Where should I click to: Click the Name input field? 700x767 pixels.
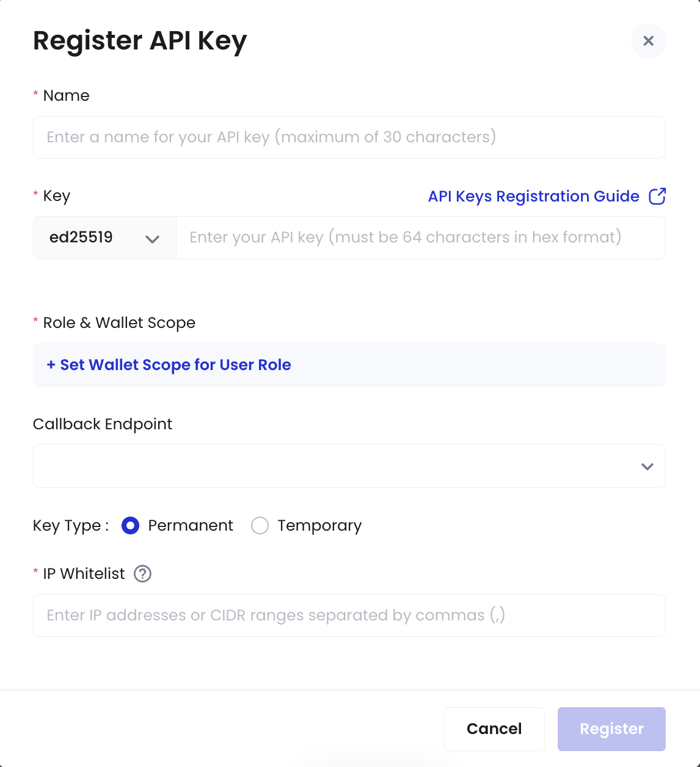point(349,137)
